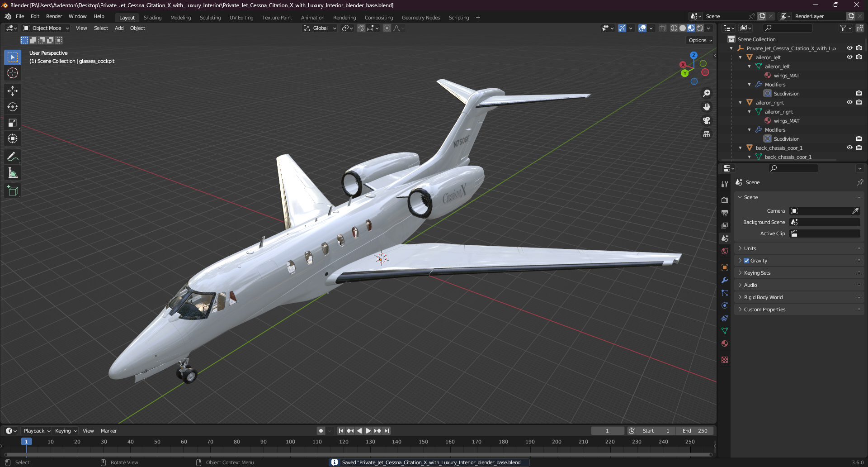Select the Add Cube tool
This screenshot has height=467, width=868.
click(13, 191)
